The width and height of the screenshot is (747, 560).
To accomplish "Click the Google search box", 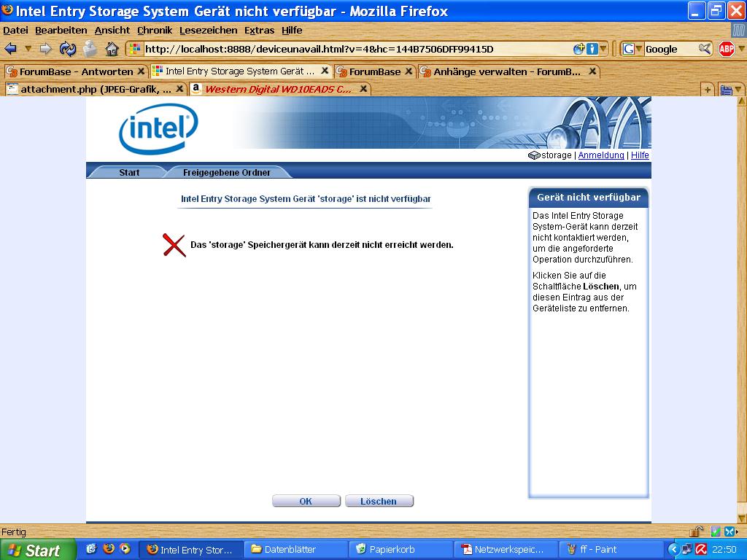I will click(x=671, y=49).
